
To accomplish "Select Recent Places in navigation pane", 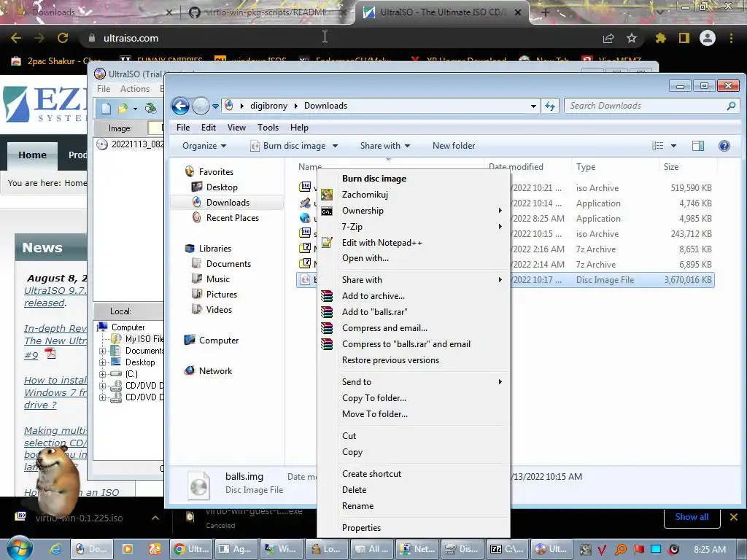I will (233, 217).
